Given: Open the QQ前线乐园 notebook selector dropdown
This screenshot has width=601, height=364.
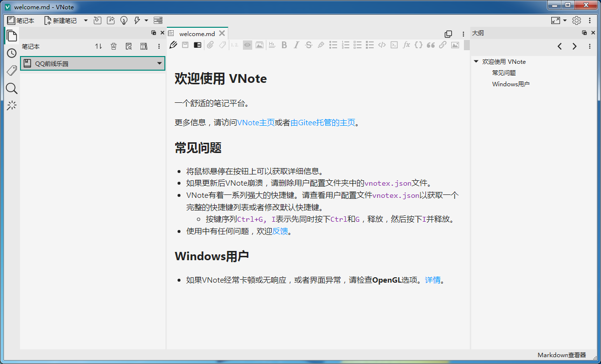Looking at the screenshot, I should pos(93,63).
